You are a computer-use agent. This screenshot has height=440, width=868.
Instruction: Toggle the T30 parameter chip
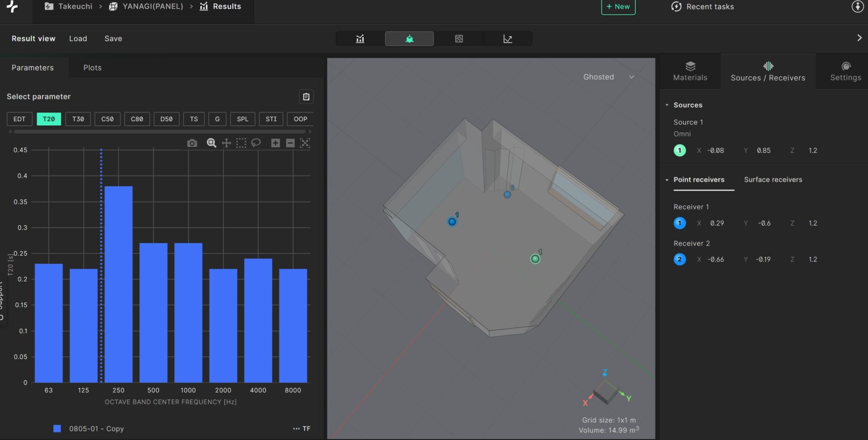(x=78, y=119)
